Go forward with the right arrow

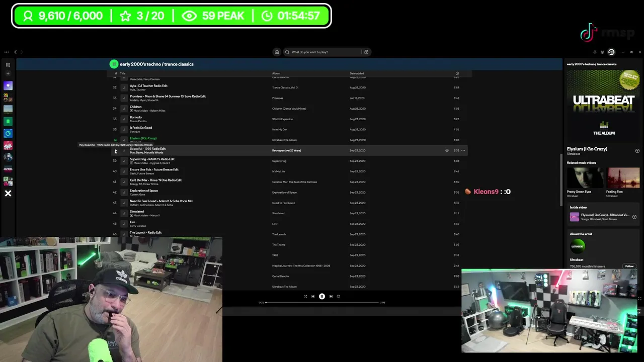click(22, 52)
